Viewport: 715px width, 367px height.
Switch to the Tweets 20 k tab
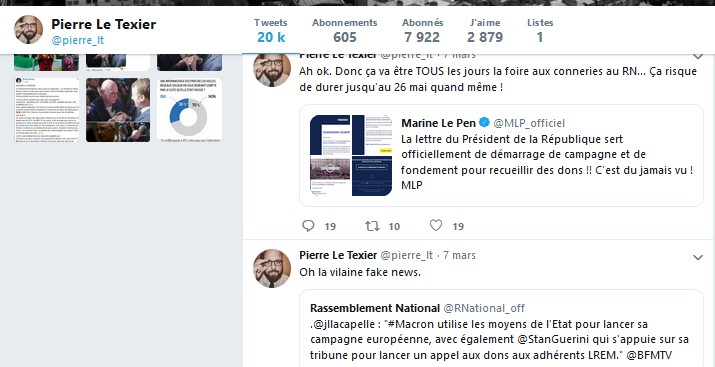coord(271,30)
